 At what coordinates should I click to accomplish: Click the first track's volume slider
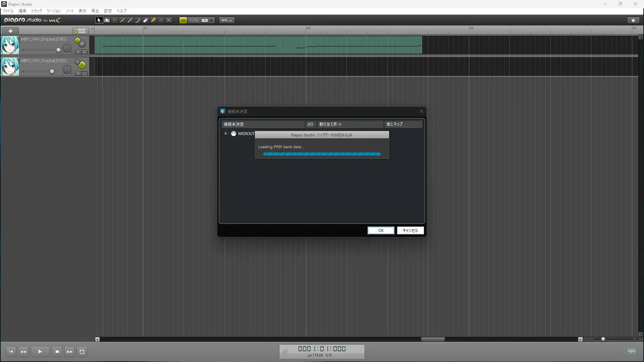point(58,50)
